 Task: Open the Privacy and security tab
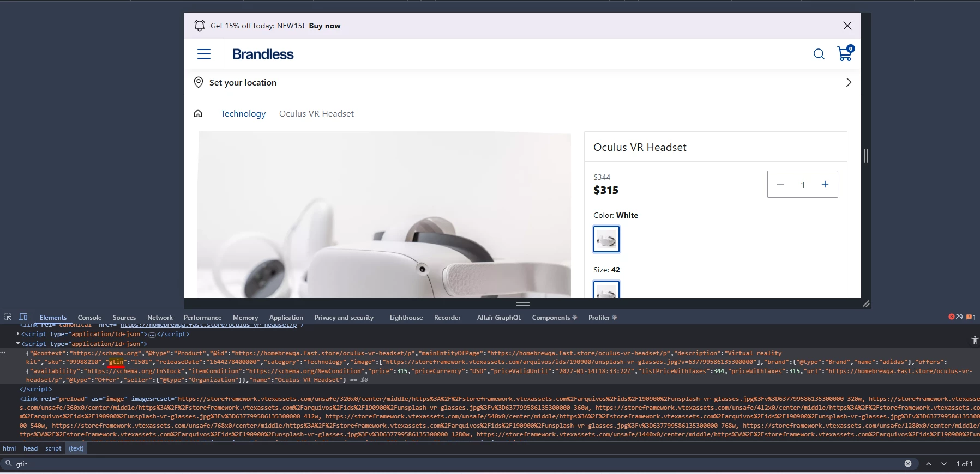point(344,318)
